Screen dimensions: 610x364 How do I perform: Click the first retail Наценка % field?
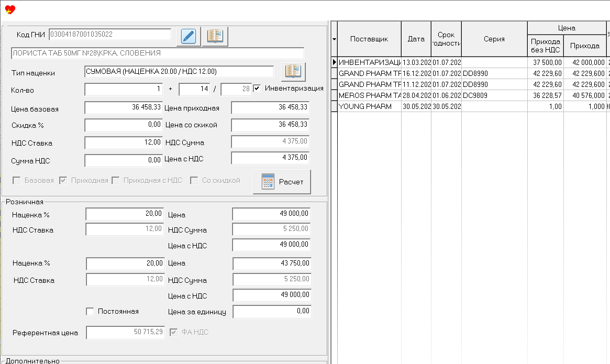pos(125,214)
